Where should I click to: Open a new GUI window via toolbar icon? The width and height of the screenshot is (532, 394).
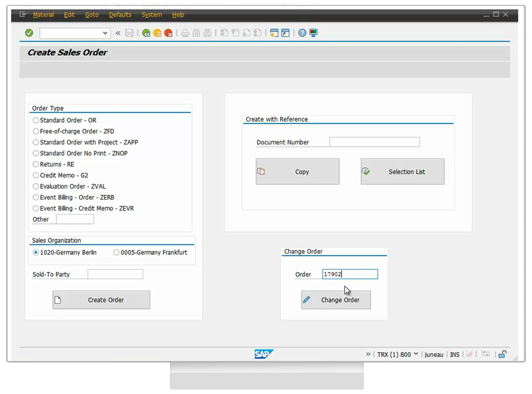tap(274, 33)
